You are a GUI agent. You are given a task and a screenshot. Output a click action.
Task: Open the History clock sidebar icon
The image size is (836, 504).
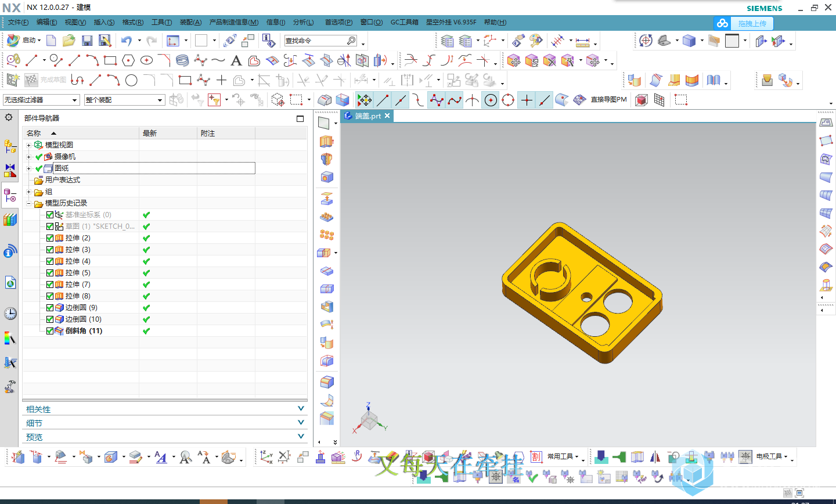(x=10, y=314)
